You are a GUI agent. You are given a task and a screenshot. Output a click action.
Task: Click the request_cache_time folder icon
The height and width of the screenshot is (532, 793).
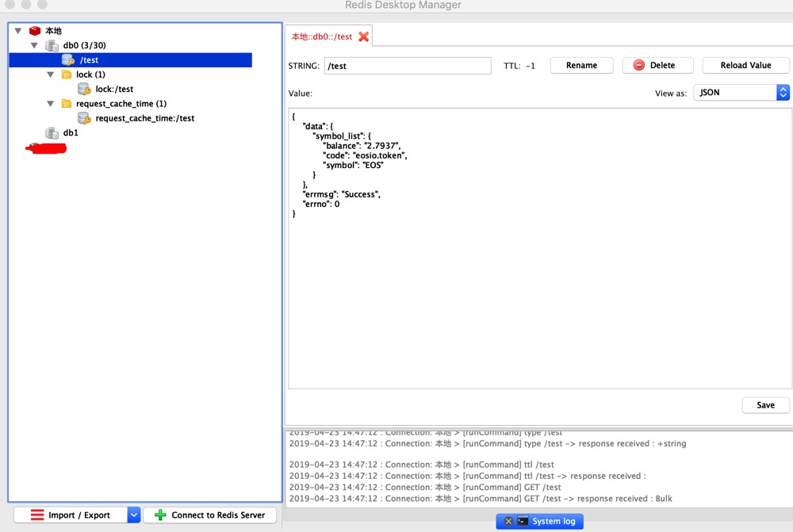[67, 104]
